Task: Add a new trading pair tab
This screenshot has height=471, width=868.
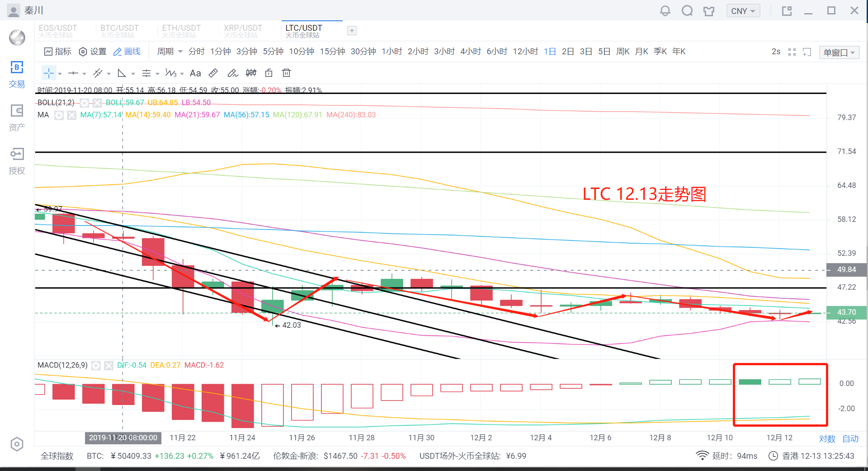Action: (x=352, y=30)
